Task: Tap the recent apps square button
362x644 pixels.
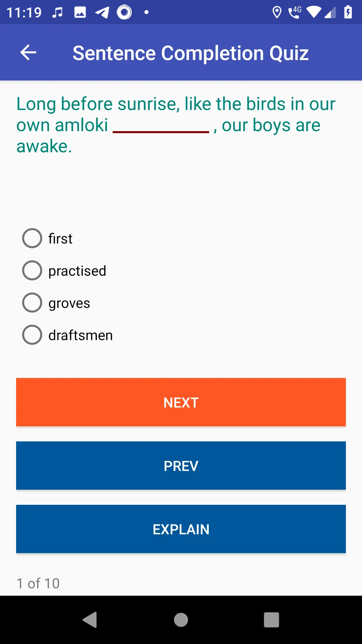Action: click(x=271, y=620)
